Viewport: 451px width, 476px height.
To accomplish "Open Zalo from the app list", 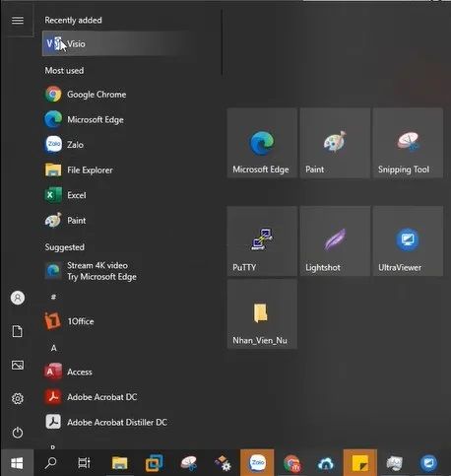I will [x=121, y=145].
